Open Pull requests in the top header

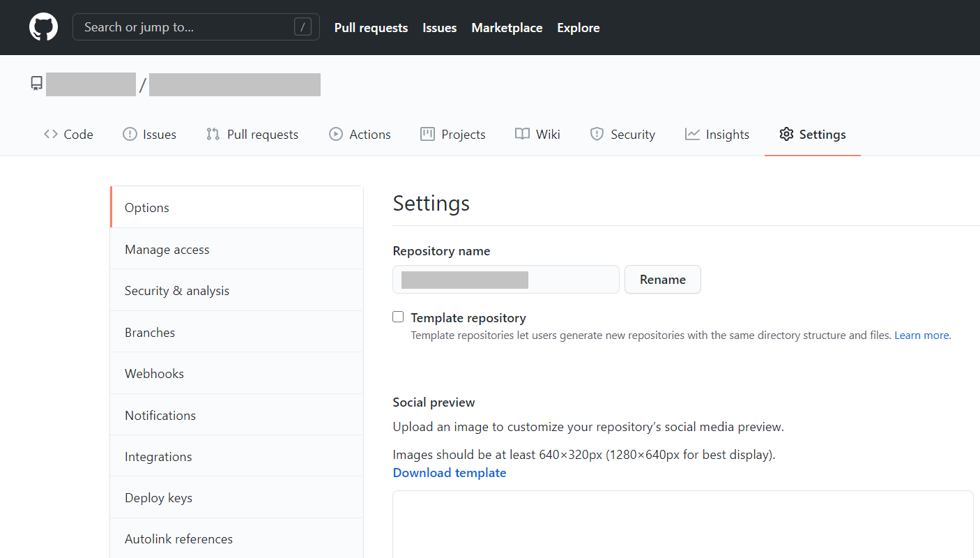click(371, 28)
